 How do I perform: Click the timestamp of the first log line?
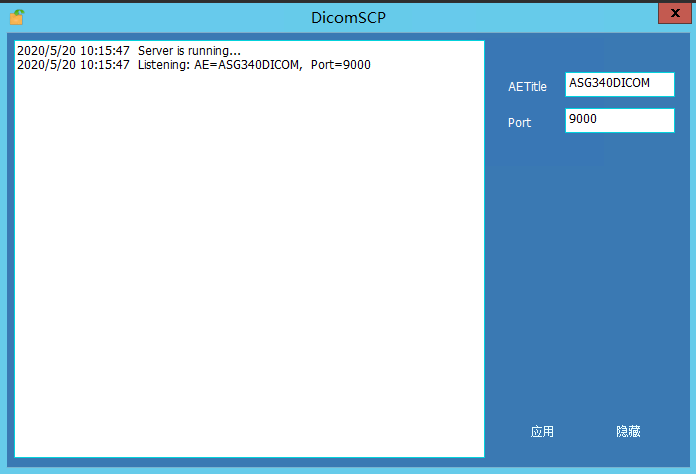73,51
